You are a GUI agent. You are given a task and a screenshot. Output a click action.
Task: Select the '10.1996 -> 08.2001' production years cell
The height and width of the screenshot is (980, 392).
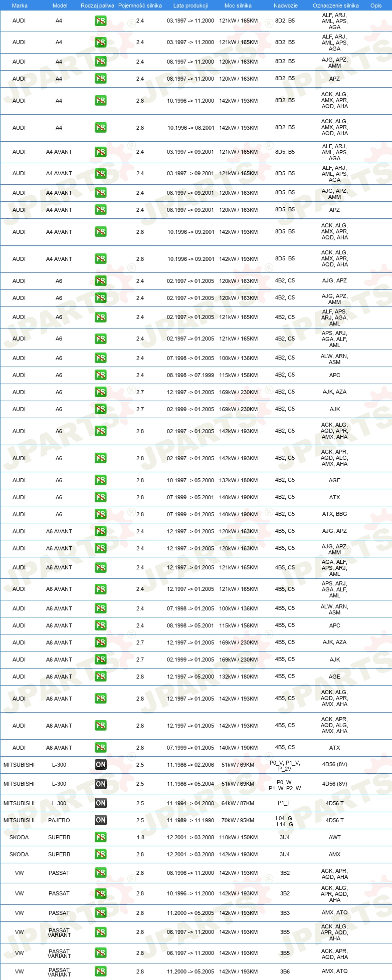pos(190,128)
